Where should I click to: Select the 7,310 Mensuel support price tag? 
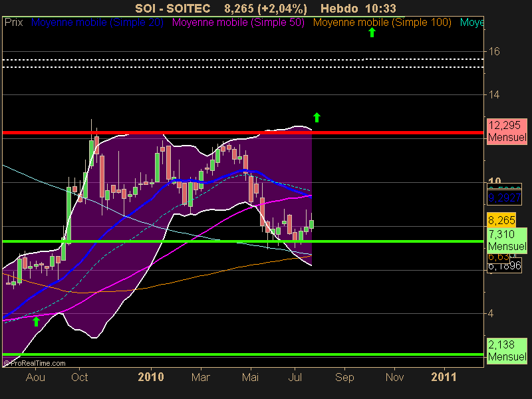507,240
